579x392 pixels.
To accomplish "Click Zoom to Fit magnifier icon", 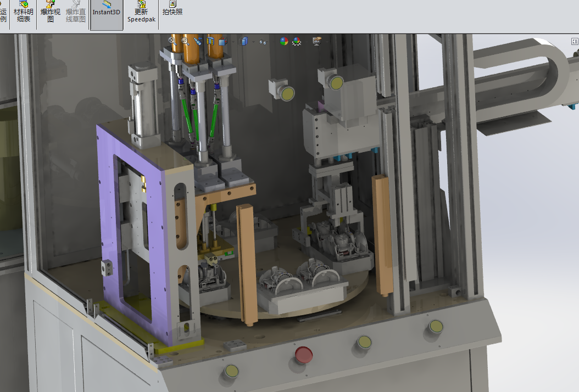I will [x=172, y=41].
